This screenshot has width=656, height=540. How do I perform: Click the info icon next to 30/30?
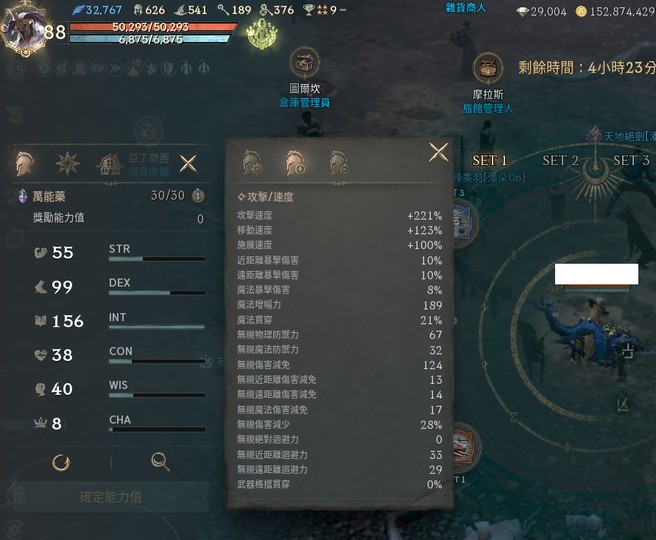pyautogui.click(x=198, y=195)
